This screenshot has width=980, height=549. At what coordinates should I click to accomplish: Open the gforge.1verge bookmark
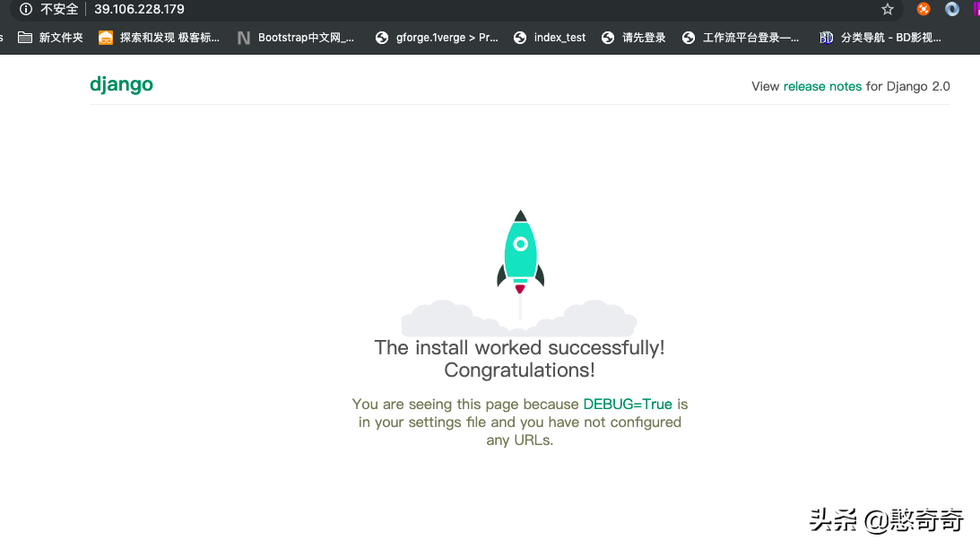[x=437, y=38]
